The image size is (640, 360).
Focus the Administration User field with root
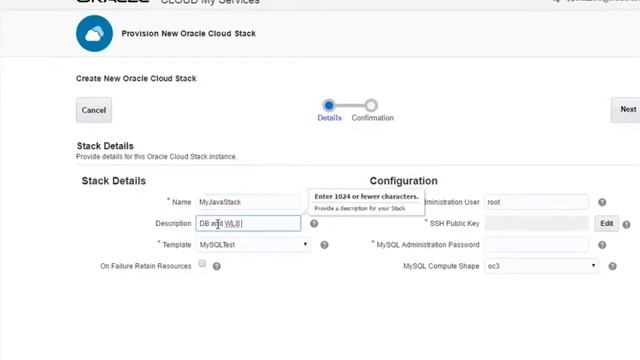click(x=536, y=202)
